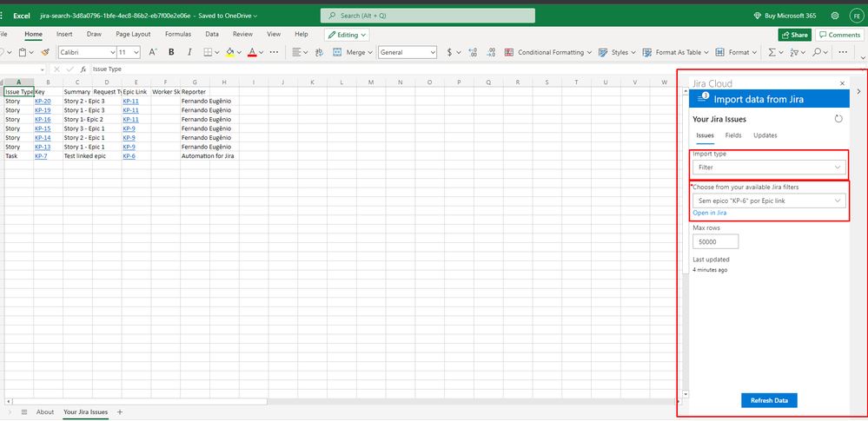Open Format As Table menu
Image resolution: width=868 pixels, height=421 pixels.
click(x=676, y=52)
